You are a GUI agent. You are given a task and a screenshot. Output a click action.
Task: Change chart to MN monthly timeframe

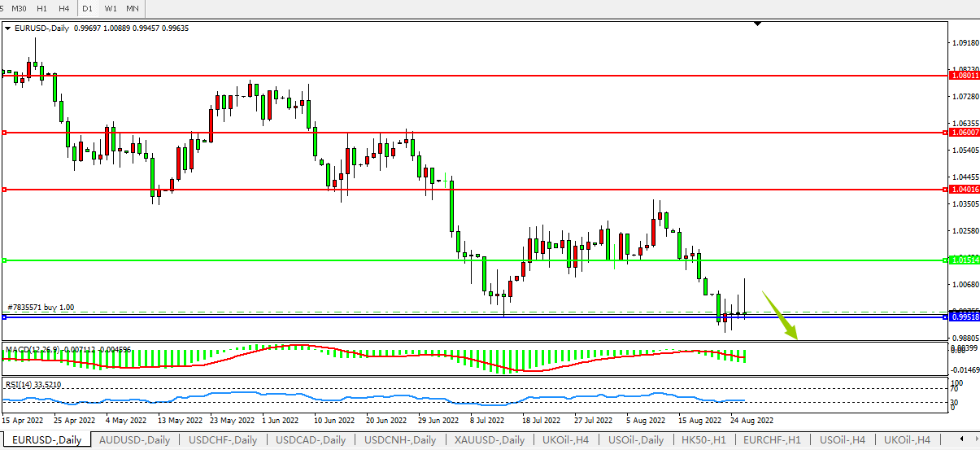pyautogui.click(x=133, y=8)
